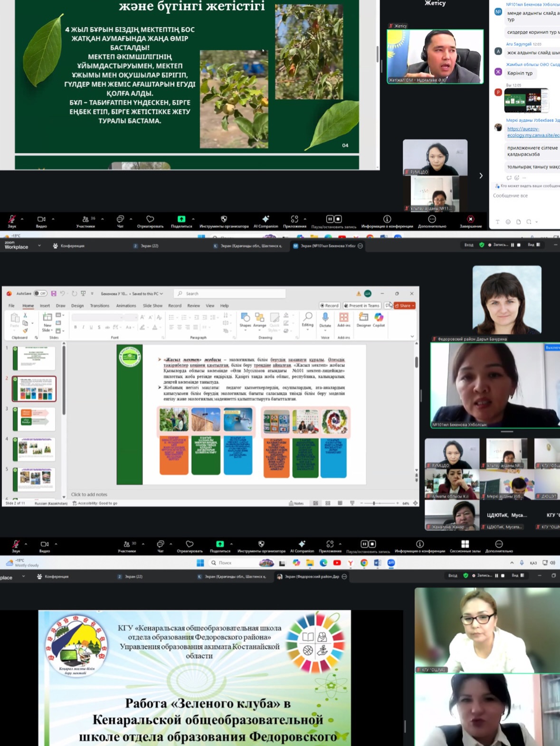The height and width of the screenshot is (746, 560).
Task: Toggle Notes pane in status bar
Action: (x=296, y=503)
